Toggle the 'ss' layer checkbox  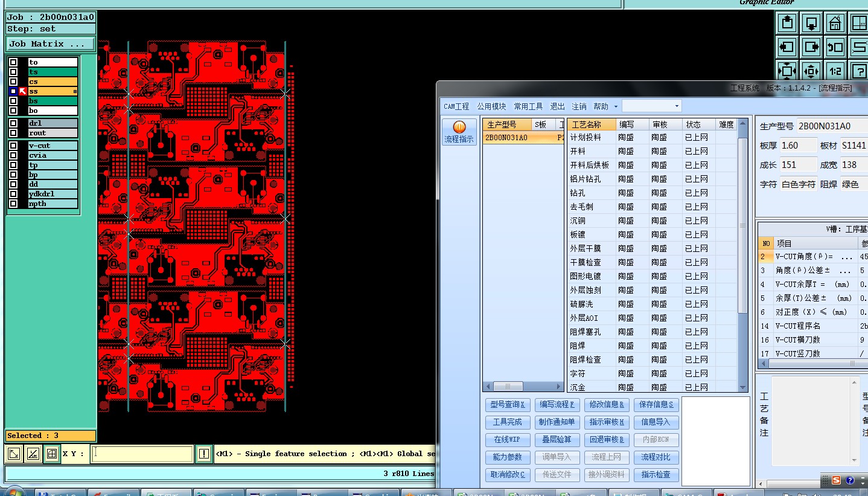click(x=13, y=91)
